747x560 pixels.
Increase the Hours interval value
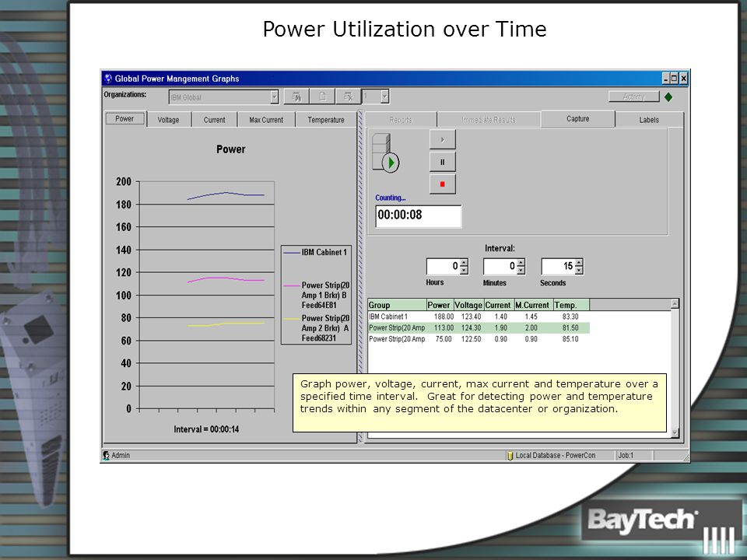(x=465, y=262)
